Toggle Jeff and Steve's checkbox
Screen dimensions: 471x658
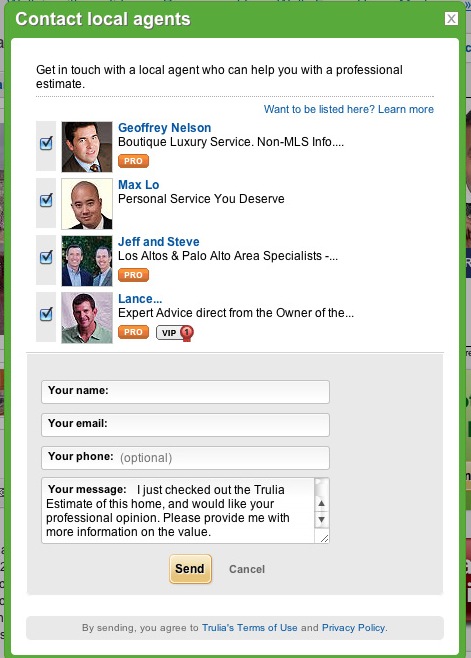click(x=46, y=257)
